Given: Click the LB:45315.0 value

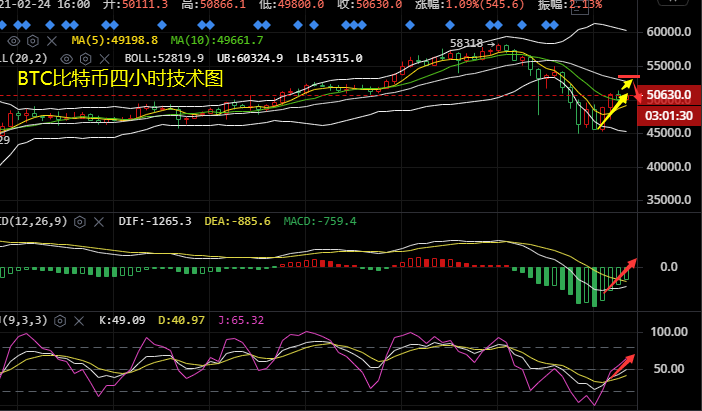Looking at the screenshot, I should tap(329, 58).
